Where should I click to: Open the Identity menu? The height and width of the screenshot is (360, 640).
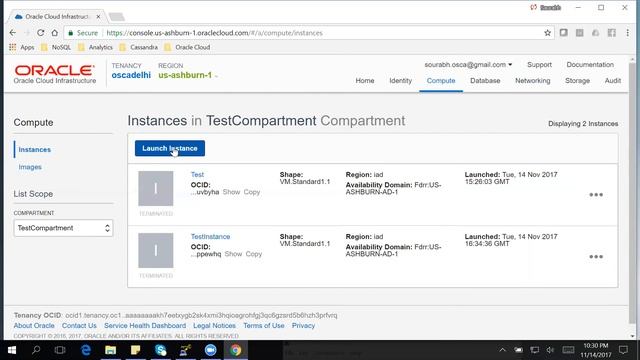pyautogui.click(x=400, y=81)
